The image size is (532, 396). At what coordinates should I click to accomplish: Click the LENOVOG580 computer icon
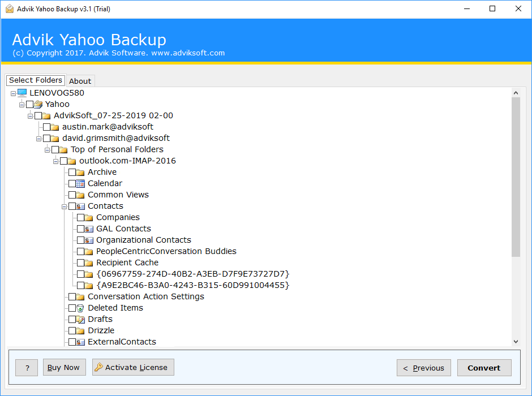pos(22,93)
